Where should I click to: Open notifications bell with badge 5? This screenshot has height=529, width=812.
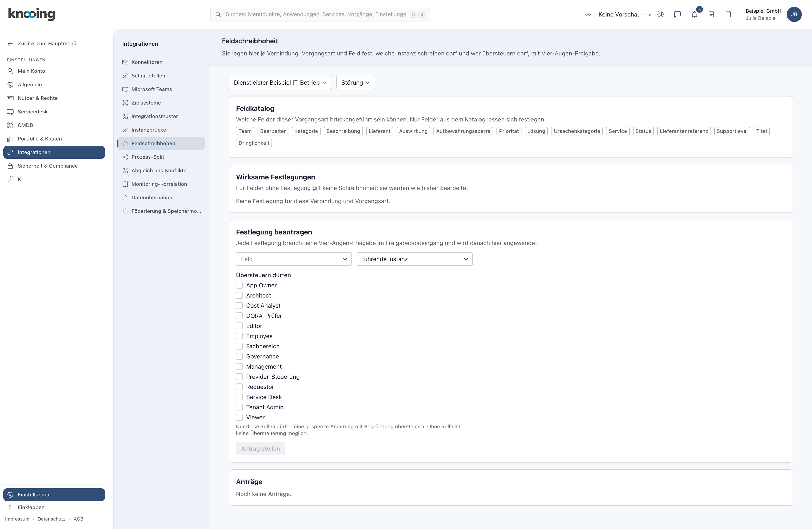point(695,14)
